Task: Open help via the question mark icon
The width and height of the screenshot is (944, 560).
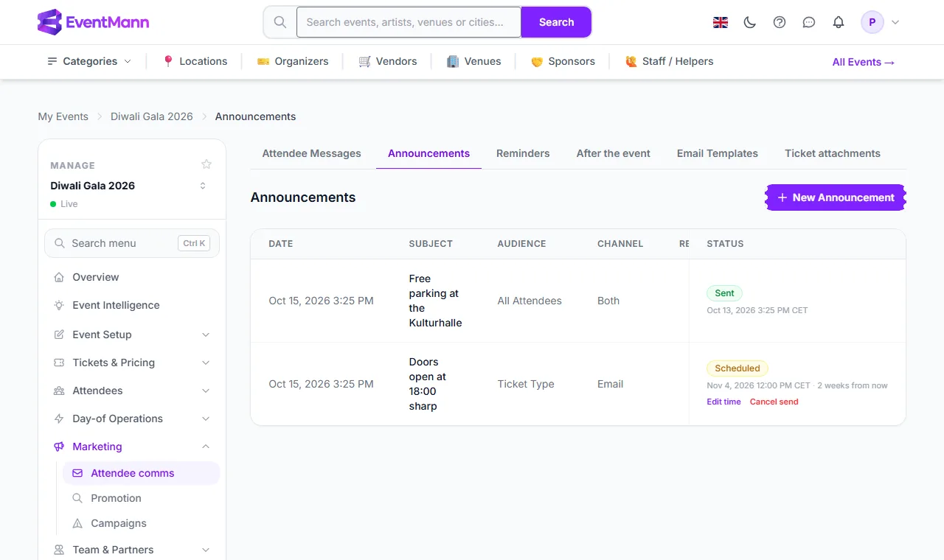Action: point(780,22)
